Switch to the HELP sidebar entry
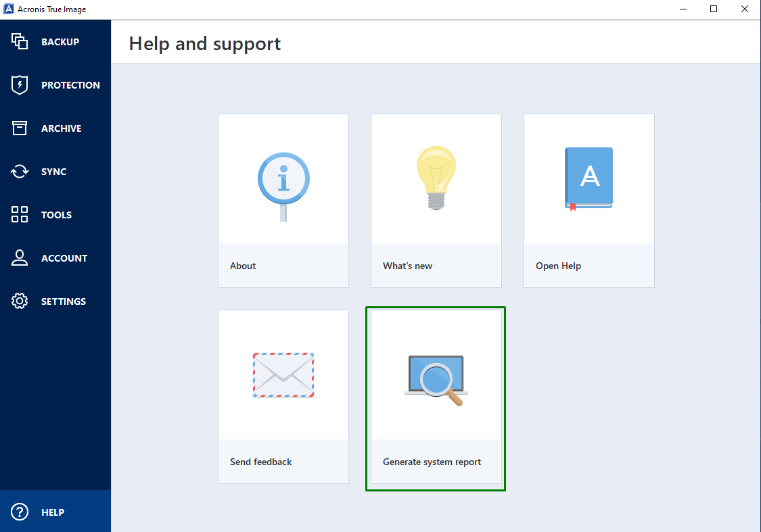The image size is (761, 532). (53, 512)
